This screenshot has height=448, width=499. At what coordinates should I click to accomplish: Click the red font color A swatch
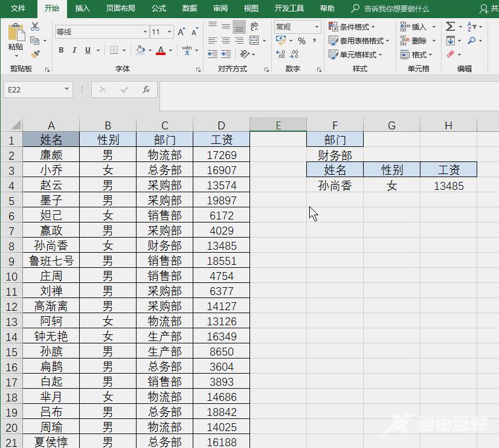[160, 50]
